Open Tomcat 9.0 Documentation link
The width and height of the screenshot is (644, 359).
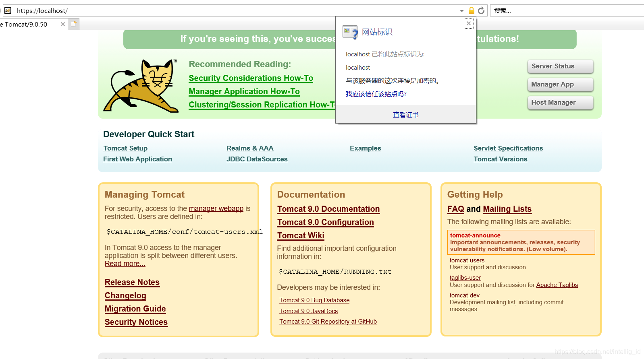tap(328, 209)
